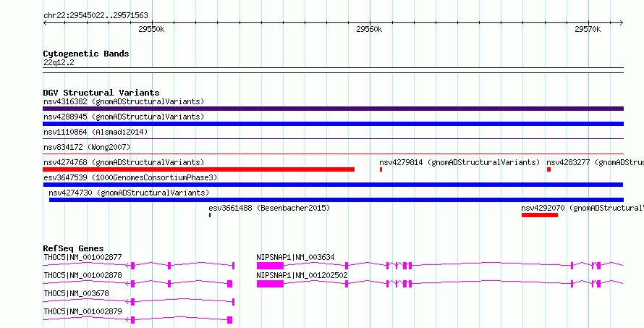Click the 29570k ruler tick label
Viewport: 644px width, 328px height.
(x=588, y=29)
